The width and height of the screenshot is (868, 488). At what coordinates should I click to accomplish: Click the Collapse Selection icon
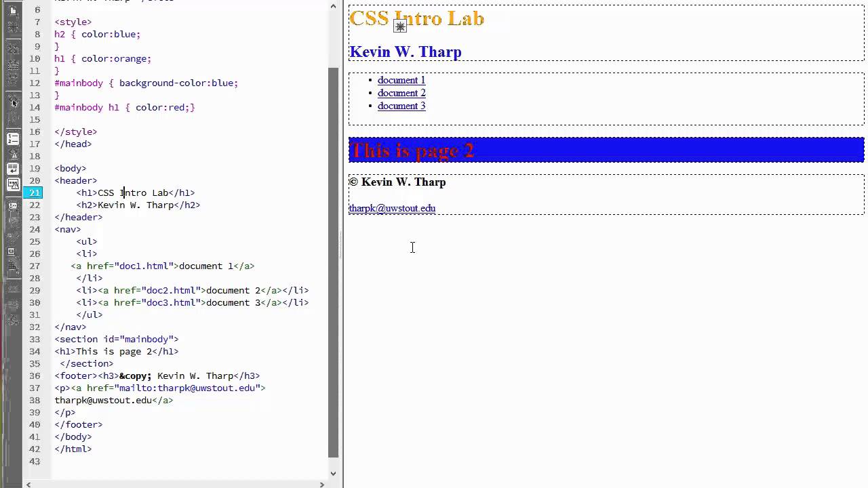(13, 63)
